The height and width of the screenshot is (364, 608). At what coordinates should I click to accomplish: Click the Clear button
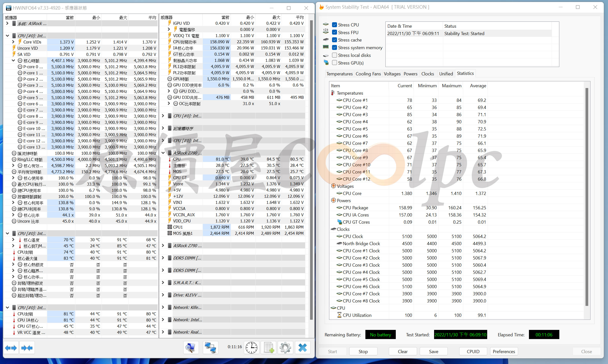coord(403,351)
